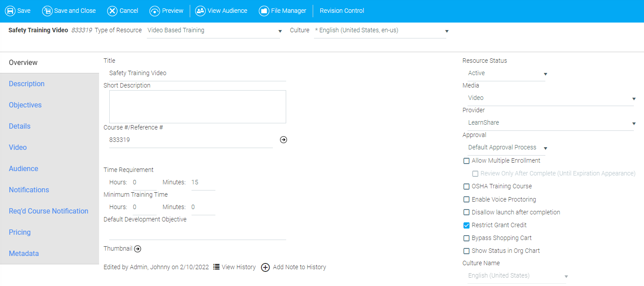Switch to the Description tab
Screen dimensions: 644x286
27,84
